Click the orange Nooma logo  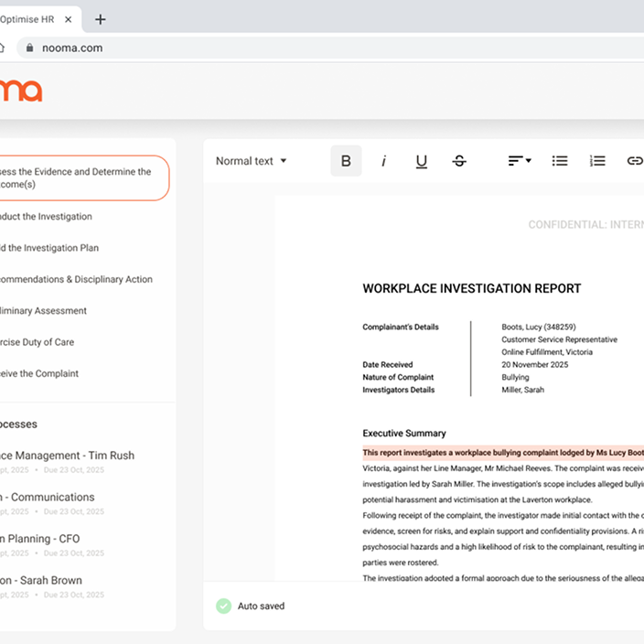pyautogui.click(x=20, y=90)
